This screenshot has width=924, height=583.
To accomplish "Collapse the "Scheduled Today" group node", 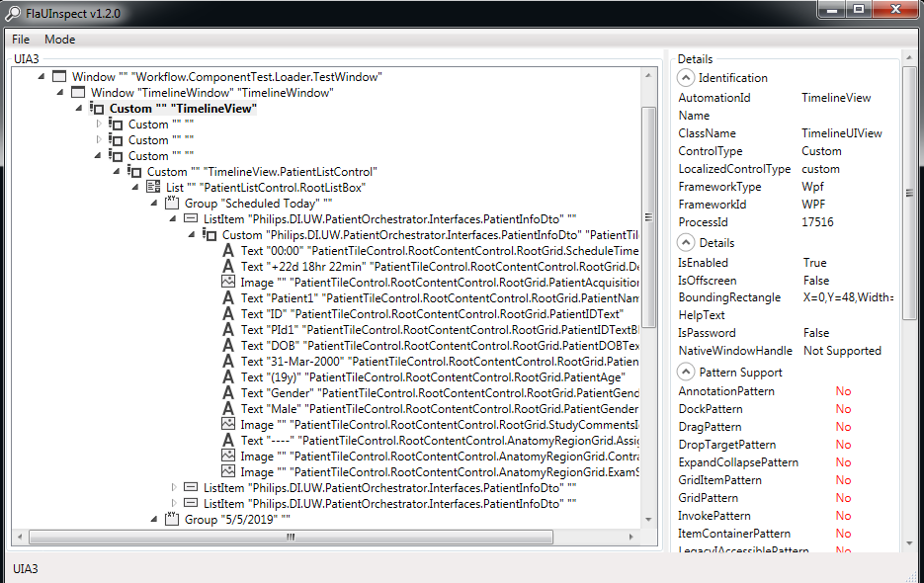I will (x=154, y=203).
